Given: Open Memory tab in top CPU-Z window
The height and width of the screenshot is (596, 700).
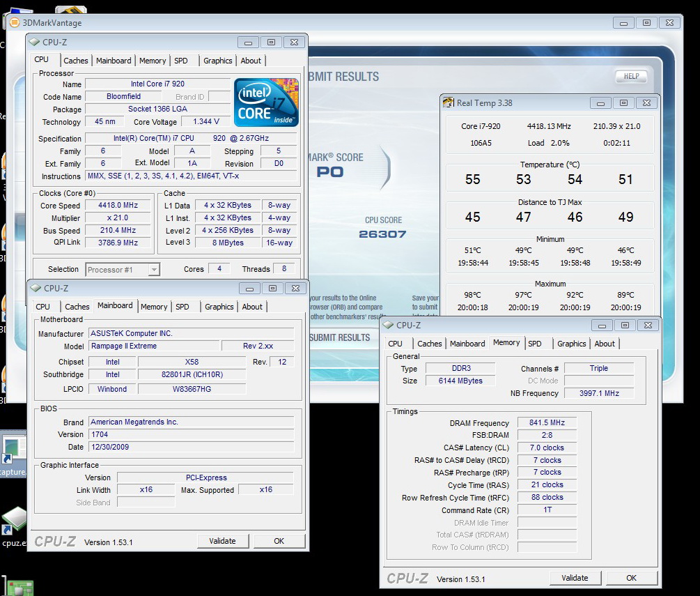Looking at the screenshot, I should pyautogui.click(x=153, y=61).
